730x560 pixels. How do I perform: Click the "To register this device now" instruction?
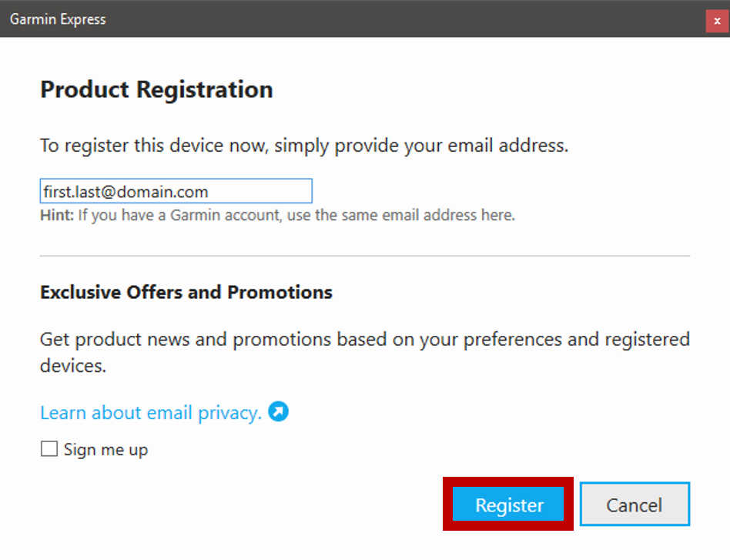point(154,146)
